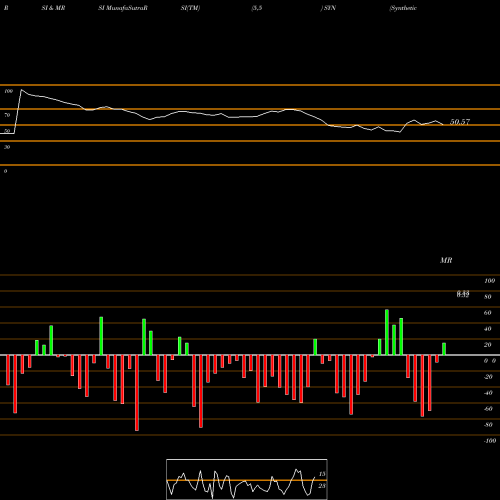500x500 pixels.
Task: Click the ') SYN' ticker label
Action: click(x=328, y=8)
